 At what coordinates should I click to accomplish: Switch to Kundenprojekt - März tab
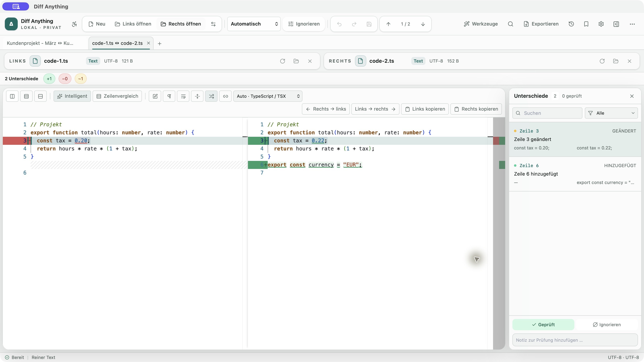pos(40,43)
